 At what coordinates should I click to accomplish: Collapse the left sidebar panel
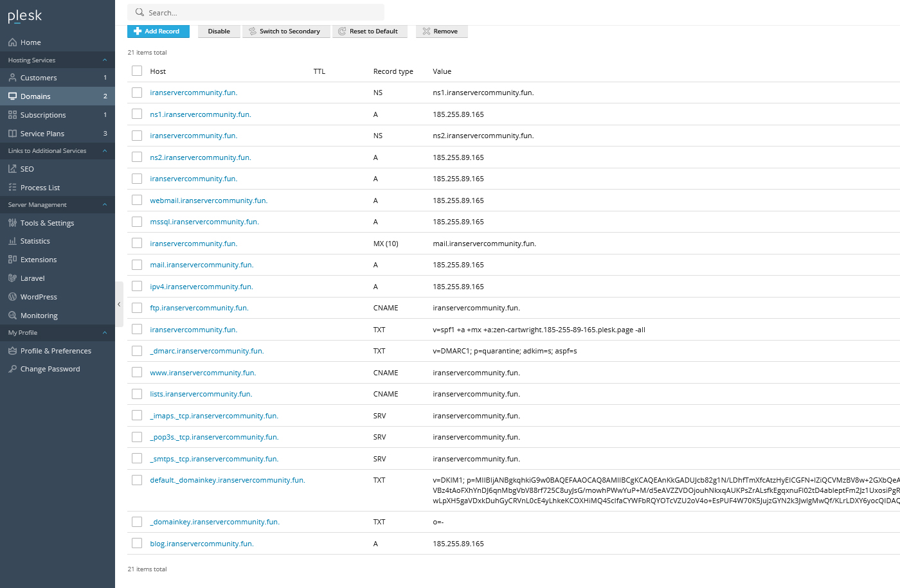click(x=118, y=304)
